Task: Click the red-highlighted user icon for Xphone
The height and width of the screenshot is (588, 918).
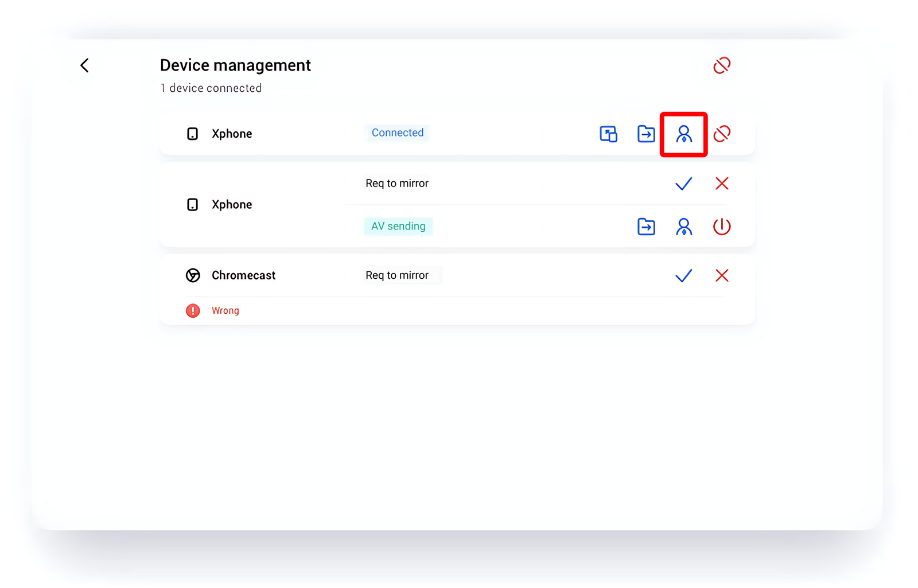Action: tap(683, 134)
